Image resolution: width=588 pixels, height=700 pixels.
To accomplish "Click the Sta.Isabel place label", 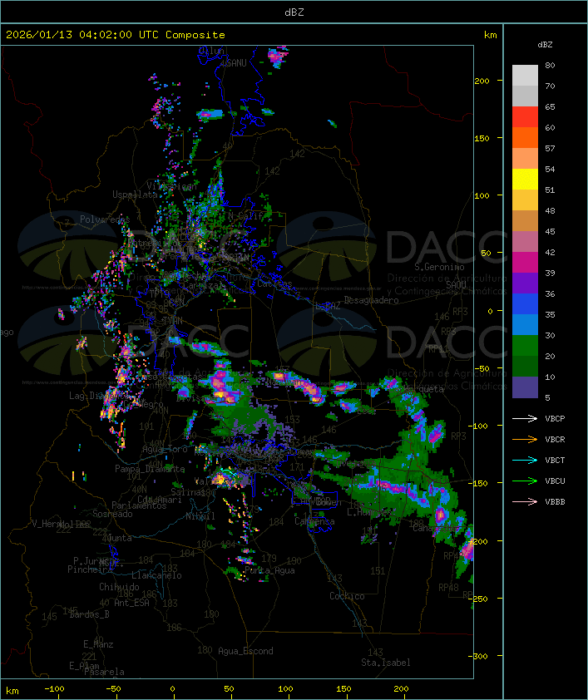I will click(x=385, y=663).
